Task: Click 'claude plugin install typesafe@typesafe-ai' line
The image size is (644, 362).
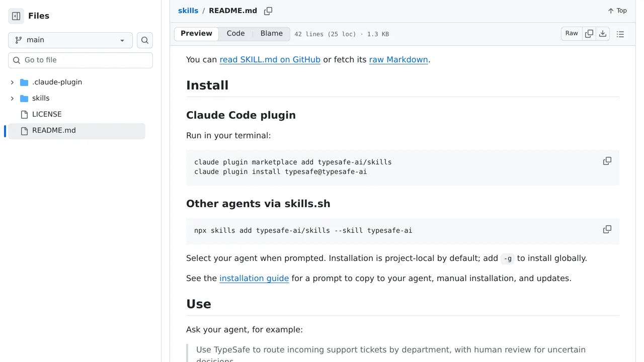Action: coord(280,172)
